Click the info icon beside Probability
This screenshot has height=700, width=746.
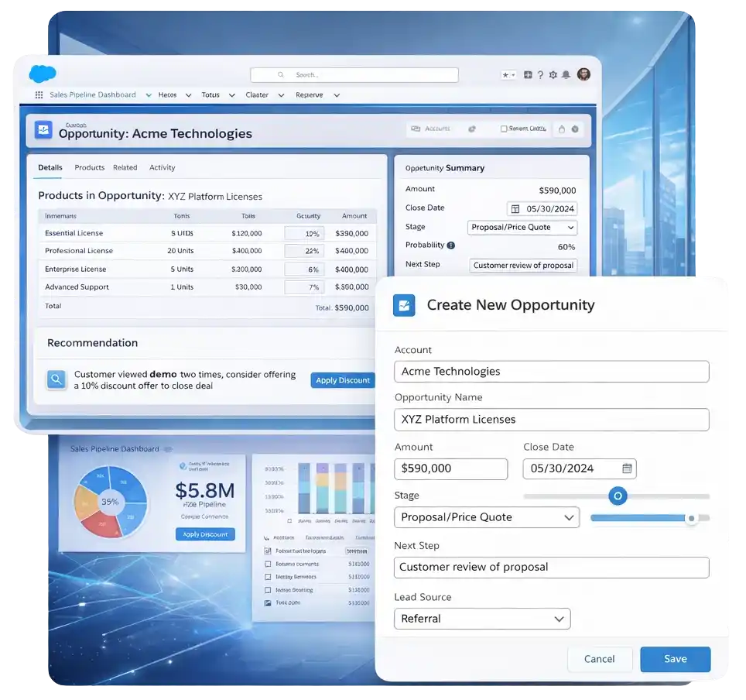pos(451,245)
